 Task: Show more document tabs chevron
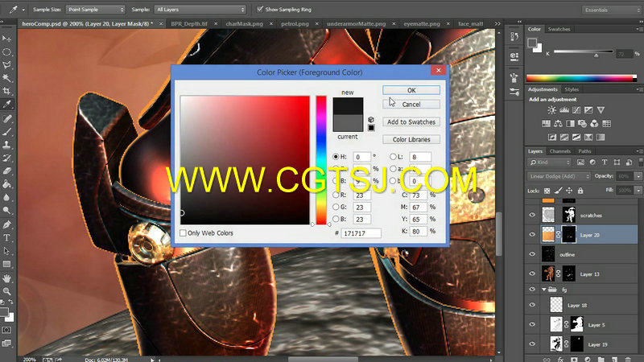(497, 24)
